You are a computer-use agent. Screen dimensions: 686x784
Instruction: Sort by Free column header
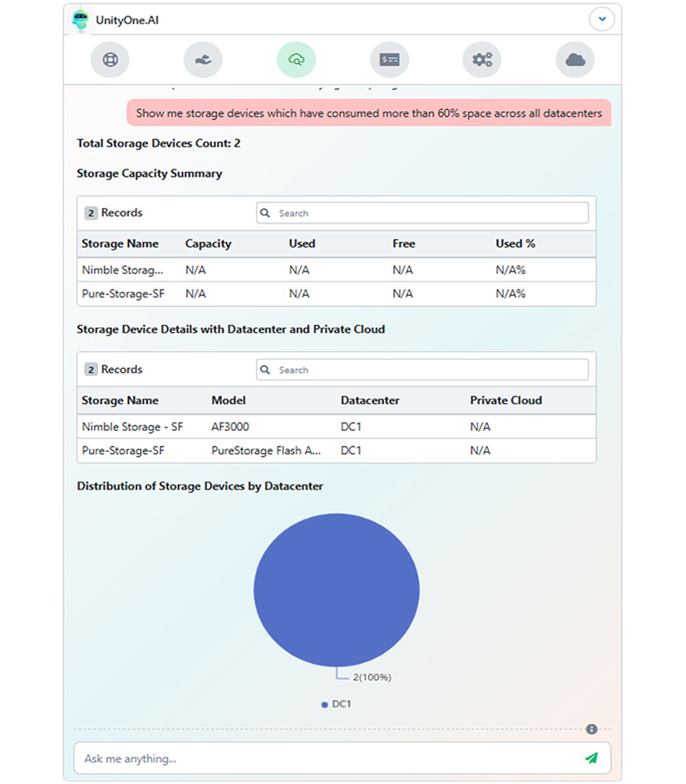click(x=404, y=244)
